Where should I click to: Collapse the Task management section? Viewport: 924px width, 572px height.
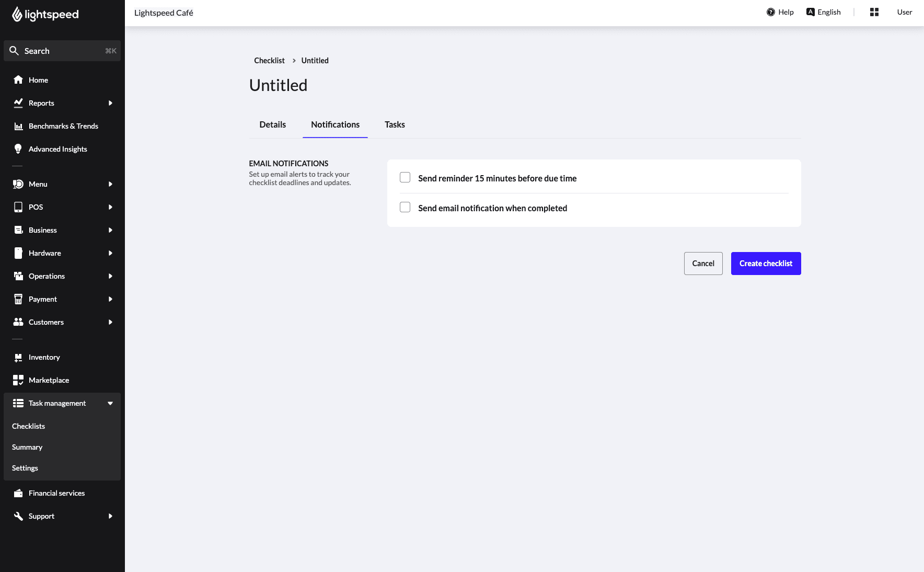click(110, 403)
